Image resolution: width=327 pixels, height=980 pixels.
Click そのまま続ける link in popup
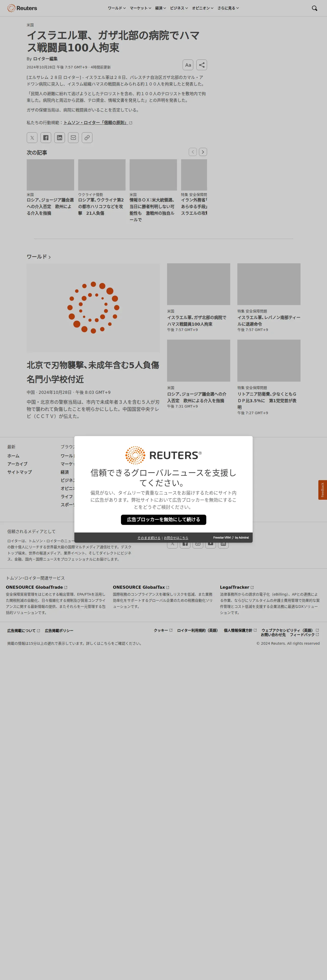click(149, 538)
